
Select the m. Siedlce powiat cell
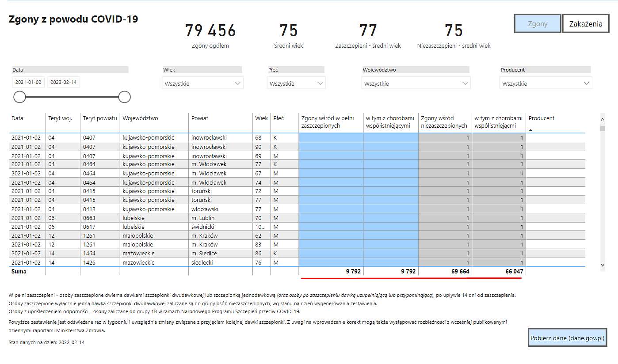pyautogui.click(x=221, y=253)
